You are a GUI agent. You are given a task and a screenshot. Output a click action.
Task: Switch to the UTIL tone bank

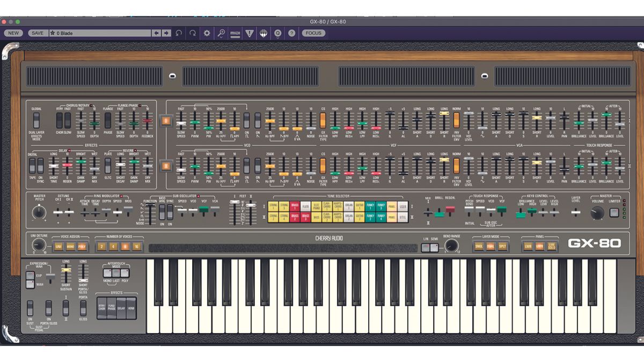[403, 217]
